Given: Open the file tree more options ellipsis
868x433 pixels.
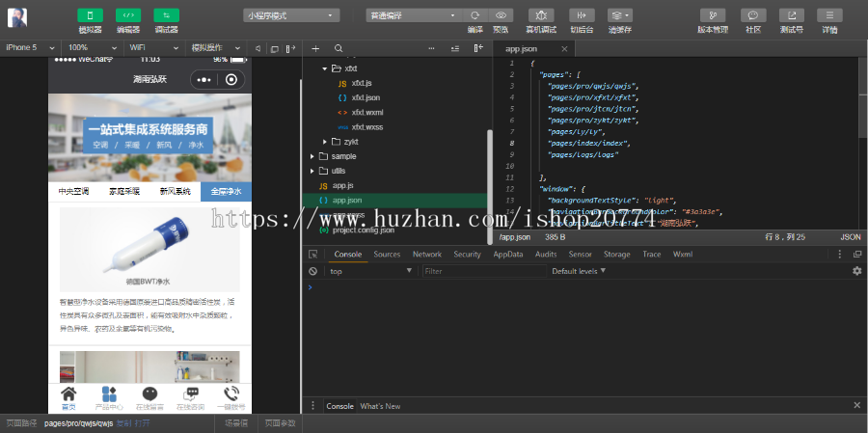Looking at the screenshot, I should pos(432,49).
